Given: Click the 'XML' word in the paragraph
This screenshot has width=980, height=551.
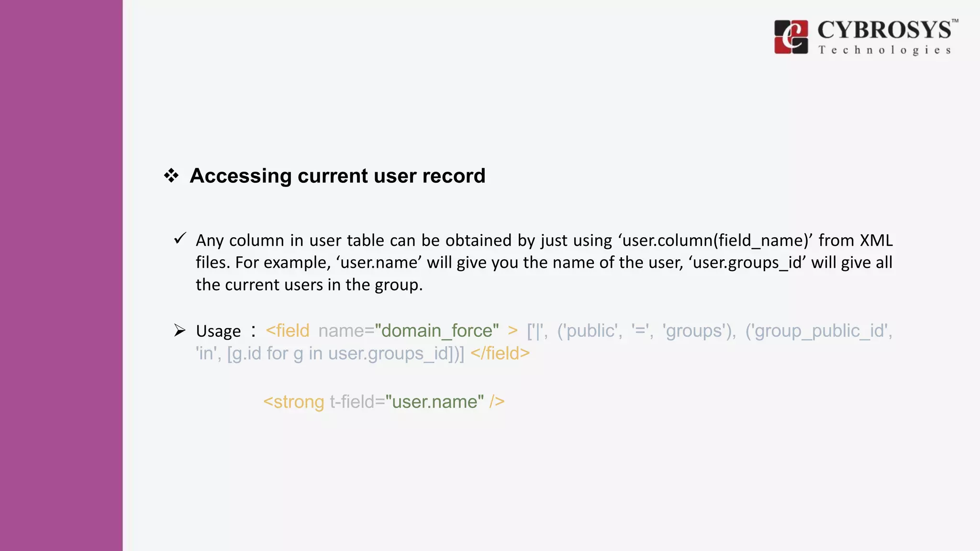Looking at the screenshot, I should (x=876, y=240).
